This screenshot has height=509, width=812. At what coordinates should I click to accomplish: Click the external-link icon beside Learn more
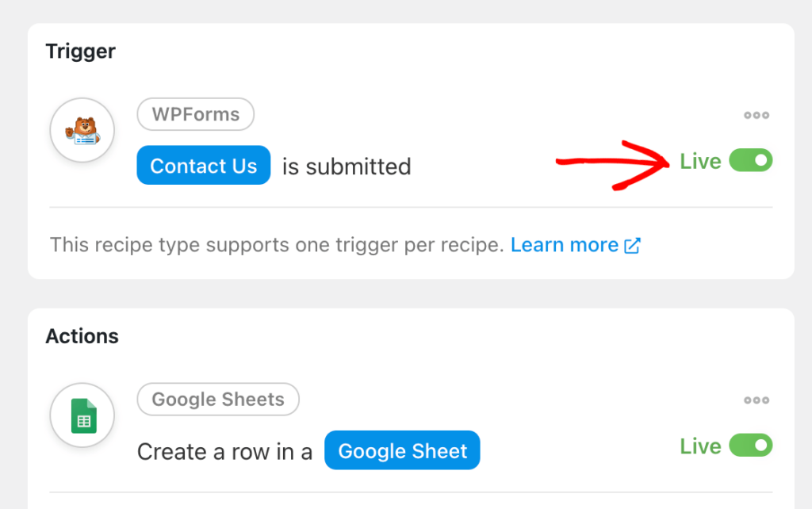point(631,245)
